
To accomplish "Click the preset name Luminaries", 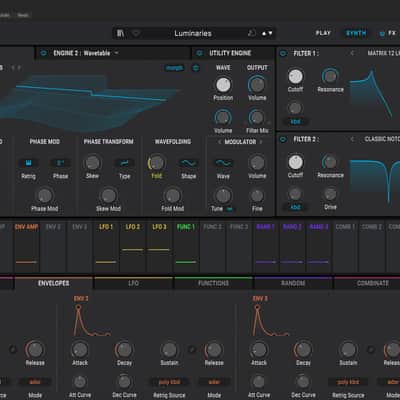I will click(x=193, y=33).
